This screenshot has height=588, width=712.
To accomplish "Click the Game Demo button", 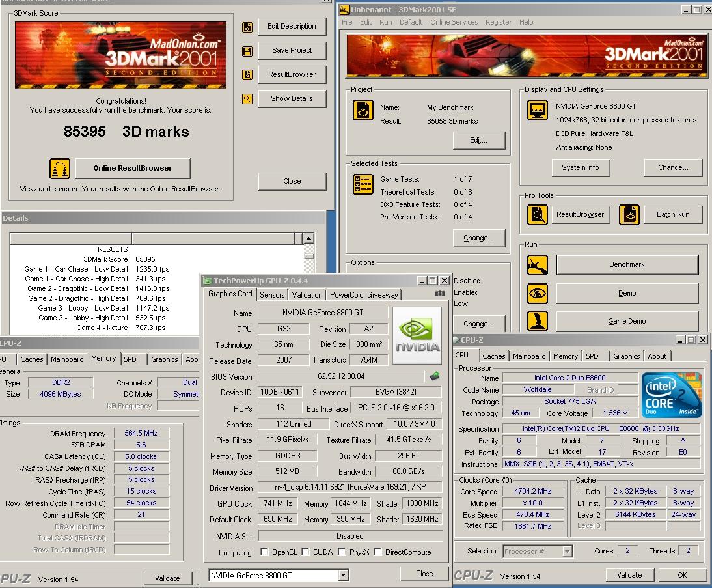I will 627,321.
